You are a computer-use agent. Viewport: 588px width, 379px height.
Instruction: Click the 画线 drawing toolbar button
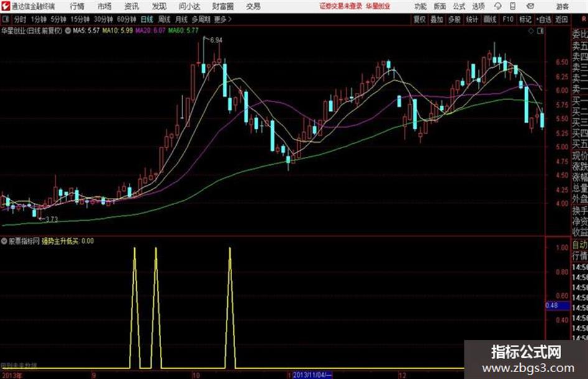tap(490, 19)
